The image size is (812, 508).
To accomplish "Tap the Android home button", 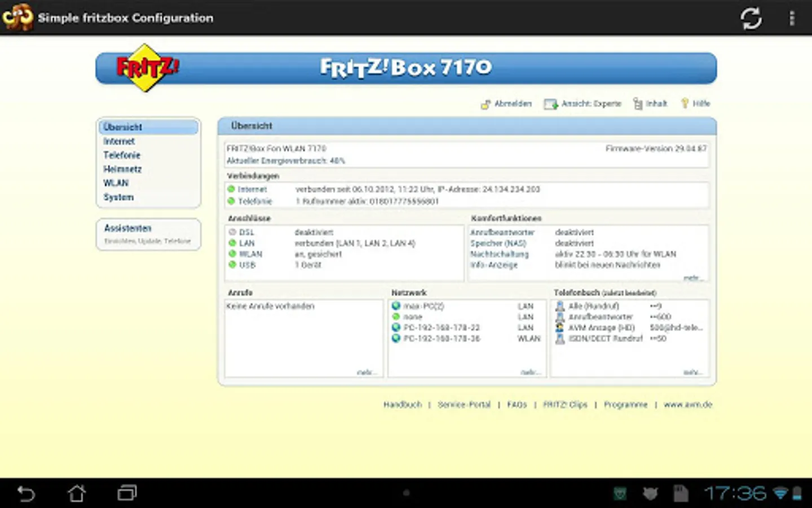I will pyautogui.click(x=77, y=493).
